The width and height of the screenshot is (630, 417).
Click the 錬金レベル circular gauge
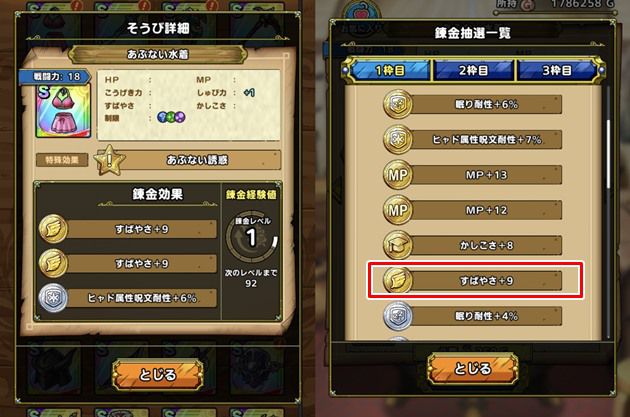[251, 237]
